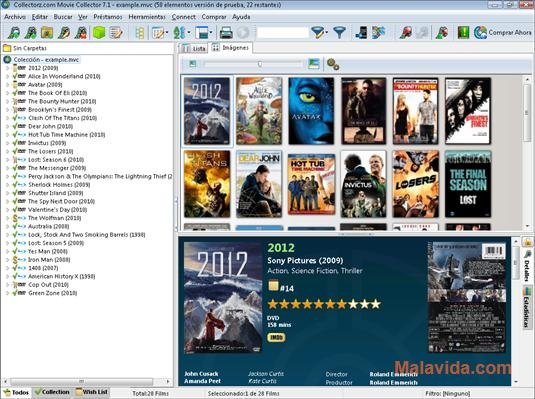
Task: Select the Hot Tub Time Machine cover thumbnail
Action: pyautogui.click(x=311, y=184)
